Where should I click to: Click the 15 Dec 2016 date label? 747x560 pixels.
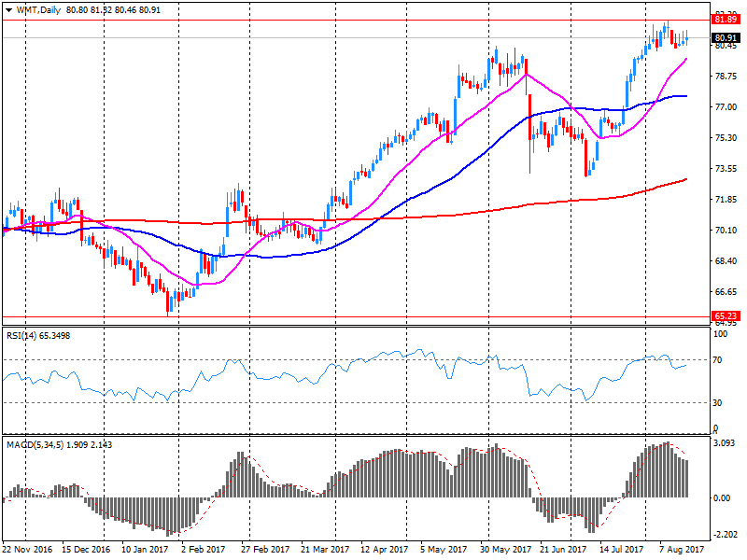click(x=86, y=549)
